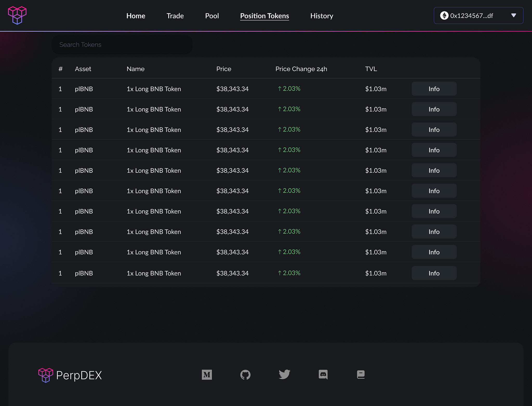Navigate to the History page
The image size is (532, 406).
(321, 16)
